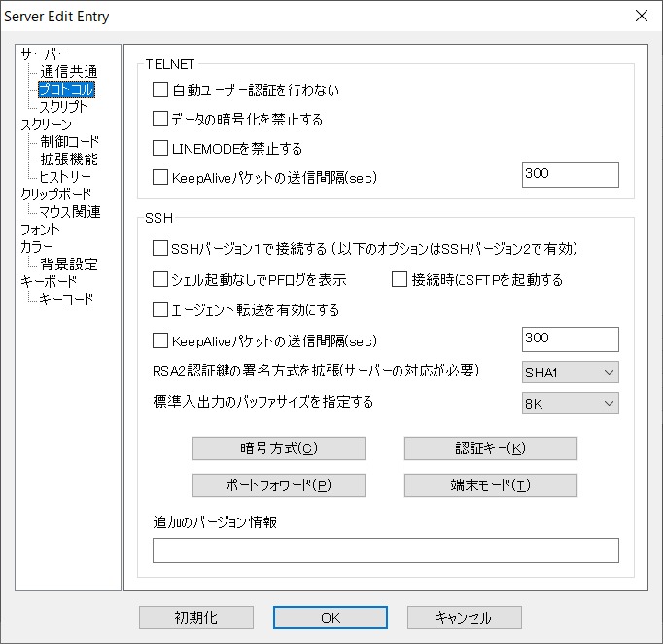Select キーボード tree node
The height and width of the screenshot is (644, 663).
click(x=49, y=282)
